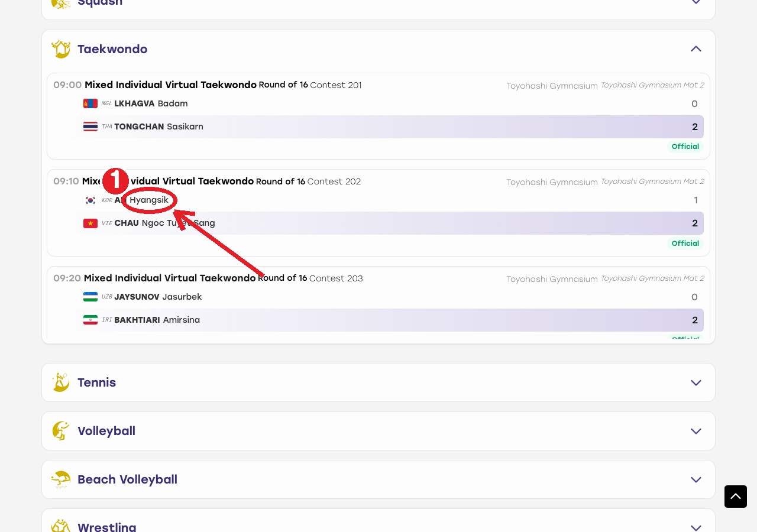This screenshot has width=757, height=532.
Task: Open athlete JAYSUNOV Jasurbek
Action: click(158, 297)
